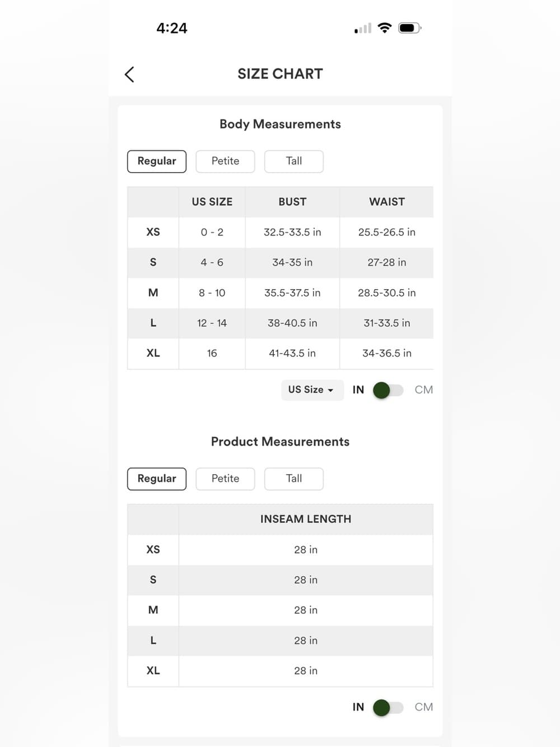Tap the WAIST column header

387,202
